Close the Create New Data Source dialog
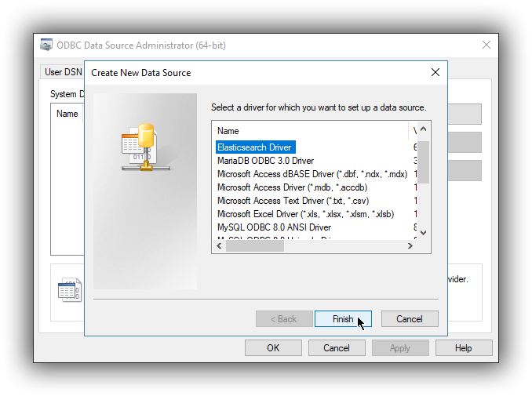Screen dimensions: 532x396 pyautogui.click(x=435, y=73)
